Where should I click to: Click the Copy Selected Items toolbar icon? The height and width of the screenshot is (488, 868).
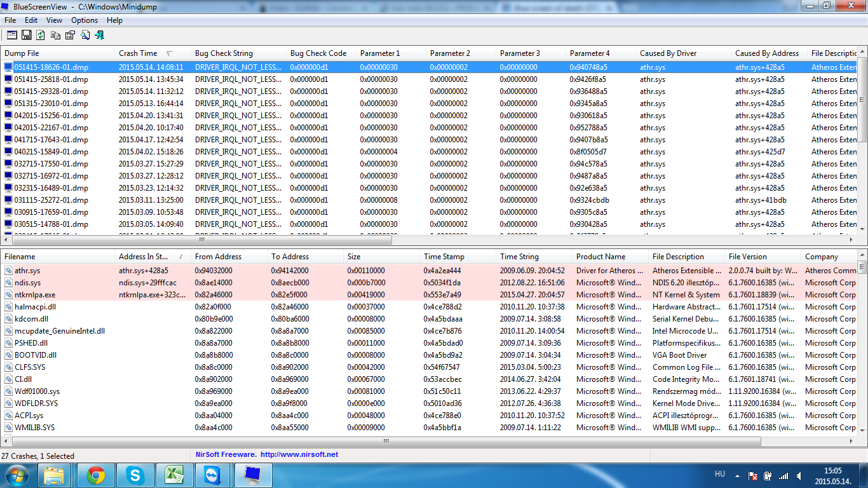[55, 36]
